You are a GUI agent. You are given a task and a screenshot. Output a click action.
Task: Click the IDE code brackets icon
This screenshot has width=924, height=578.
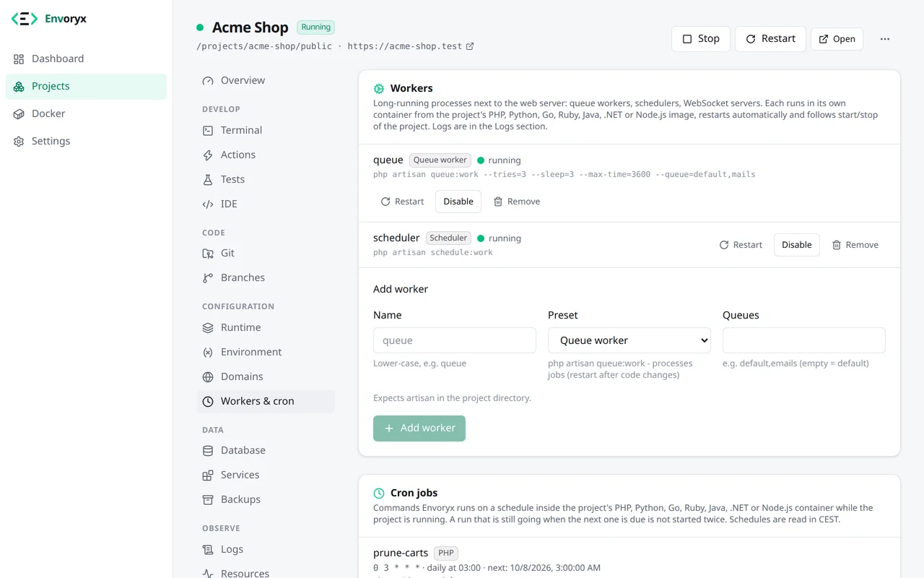coord(208,204)
